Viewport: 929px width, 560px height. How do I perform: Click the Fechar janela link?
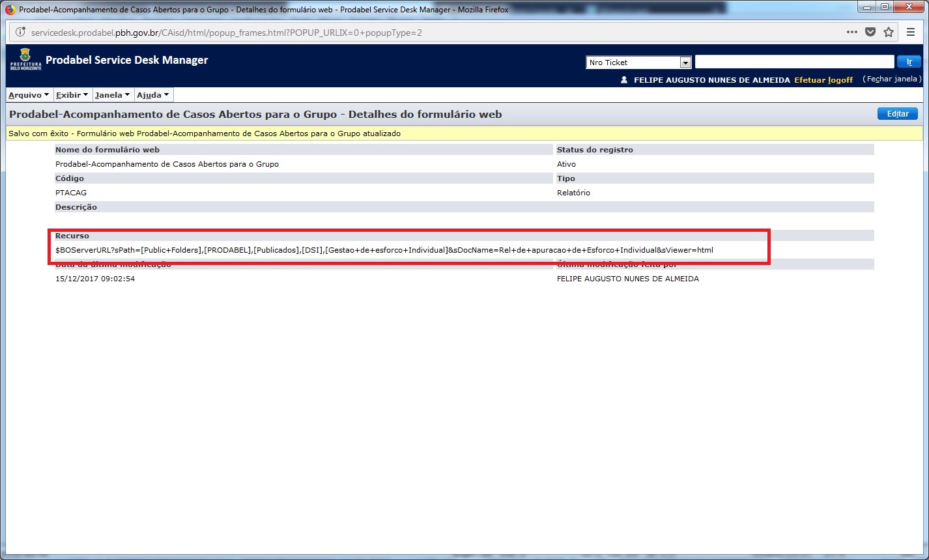coord(893,79)
